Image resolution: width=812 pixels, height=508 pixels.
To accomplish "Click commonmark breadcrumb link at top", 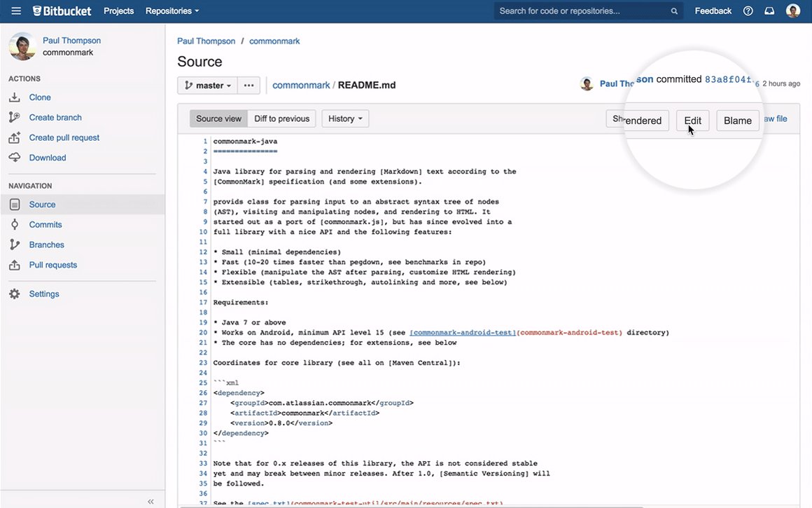I will coord(274,41).
